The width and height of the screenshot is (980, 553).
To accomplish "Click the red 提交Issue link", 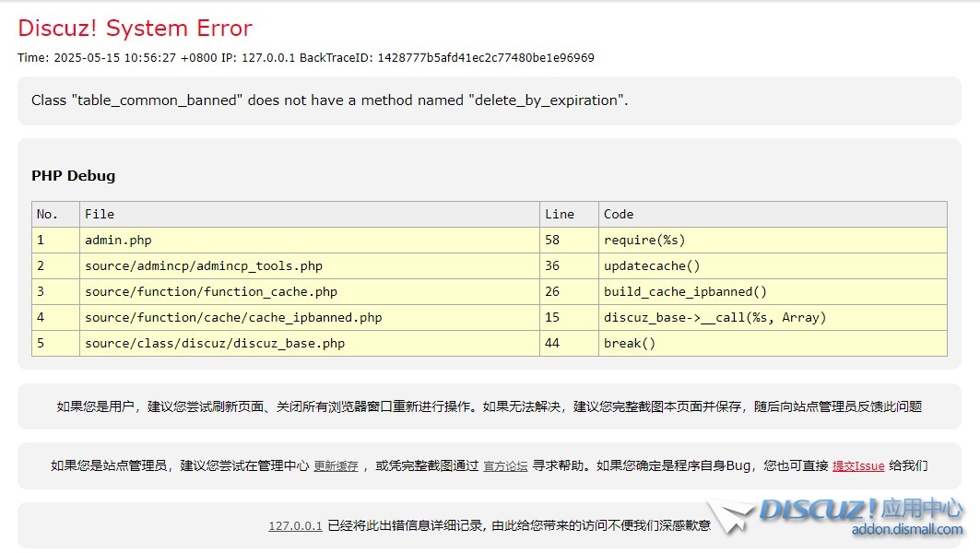I will pos(858,466).
